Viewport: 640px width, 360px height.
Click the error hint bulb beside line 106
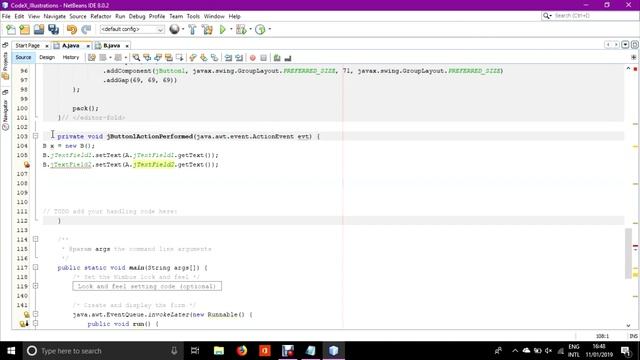(27, 164)
